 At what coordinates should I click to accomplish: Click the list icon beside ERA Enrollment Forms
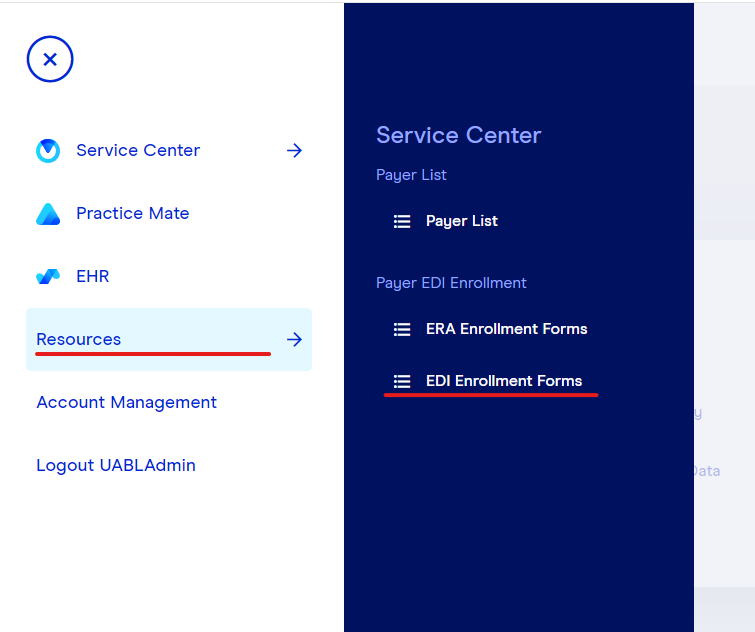click(402, 329)
